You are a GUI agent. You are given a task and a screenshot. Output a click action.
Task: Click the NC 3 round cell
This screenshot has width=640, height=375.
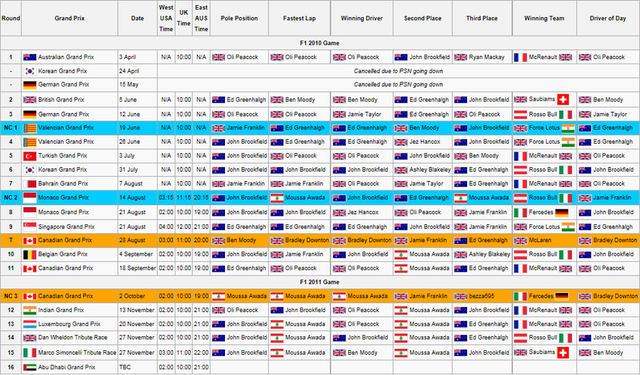tap(11, 296)
